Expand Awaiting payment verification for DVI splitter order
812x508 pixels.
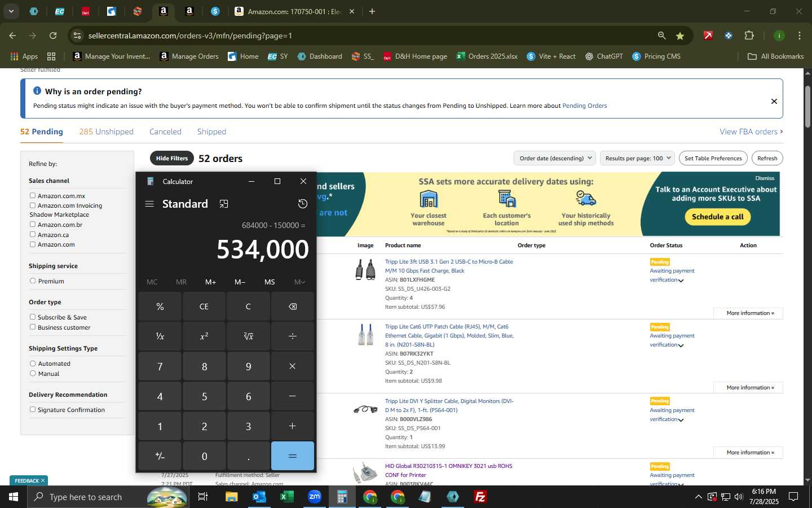click(x=681, y=420)
